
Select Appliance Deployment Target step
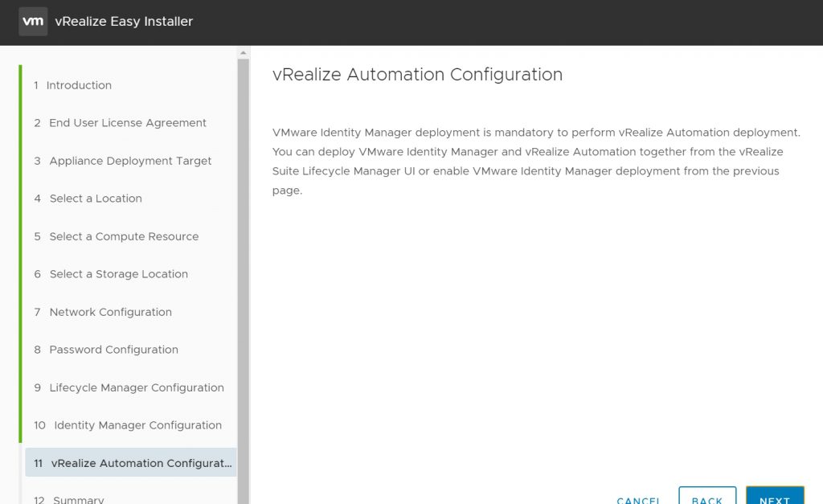tap(123, 161)
